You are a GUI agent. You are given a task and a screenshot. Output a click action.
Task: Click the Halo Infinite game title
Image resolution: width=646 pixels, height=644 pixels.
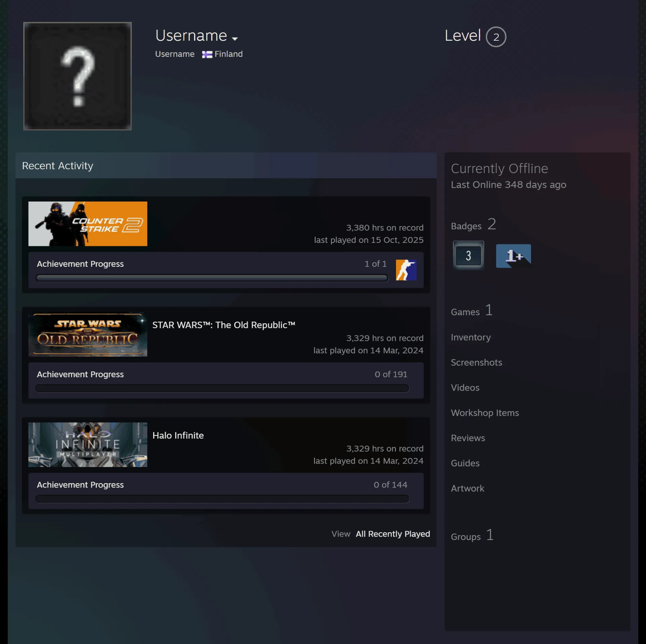coord(178,435)
